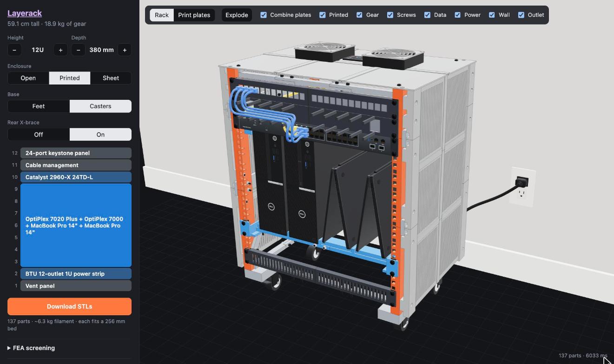Choose Casters as base
614x364 pixels.
100,106
